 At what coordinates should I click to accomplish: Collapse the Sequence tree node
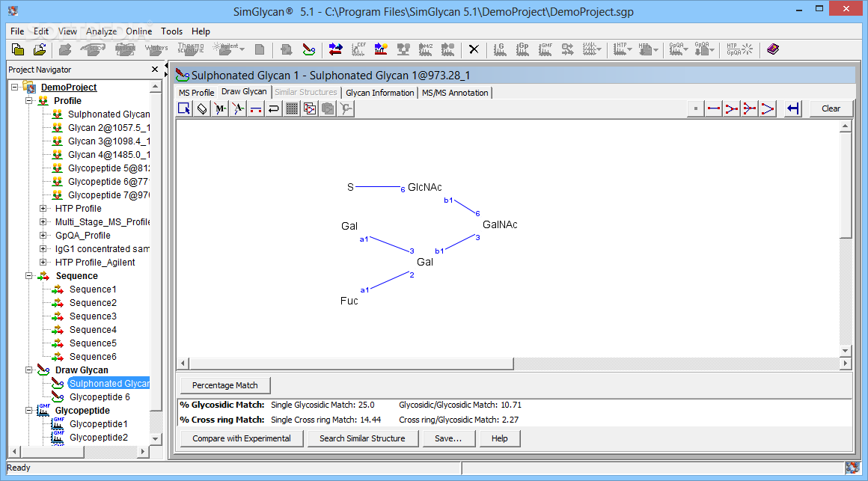pyautogui.click(x=28, y=275)
